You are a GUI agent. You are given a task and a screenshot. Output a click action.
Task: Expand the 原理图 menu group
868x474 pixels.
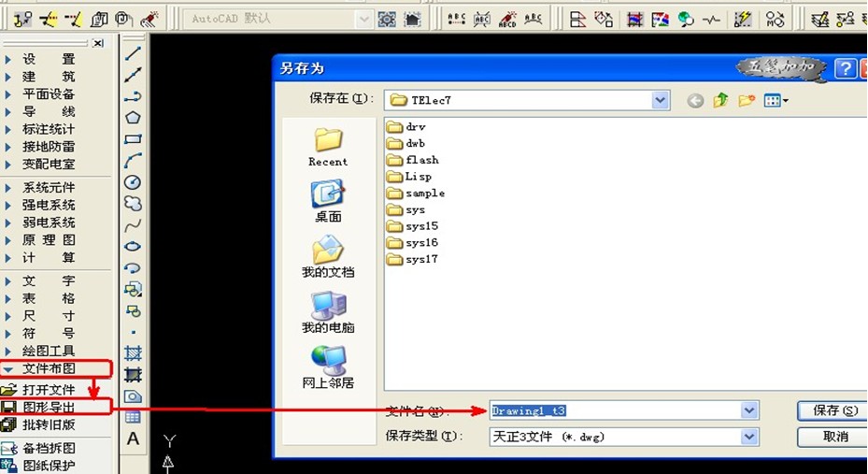coord(48,240)
